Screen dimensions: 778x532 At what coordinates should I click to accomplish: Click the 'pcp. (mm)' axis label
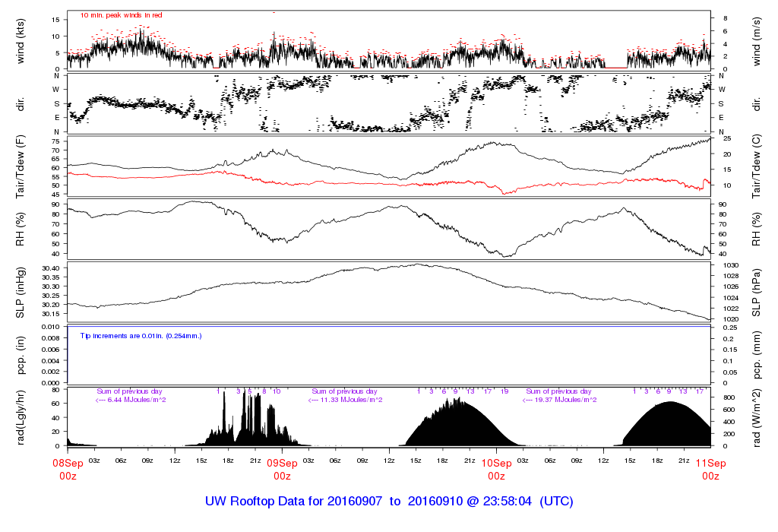756,356
